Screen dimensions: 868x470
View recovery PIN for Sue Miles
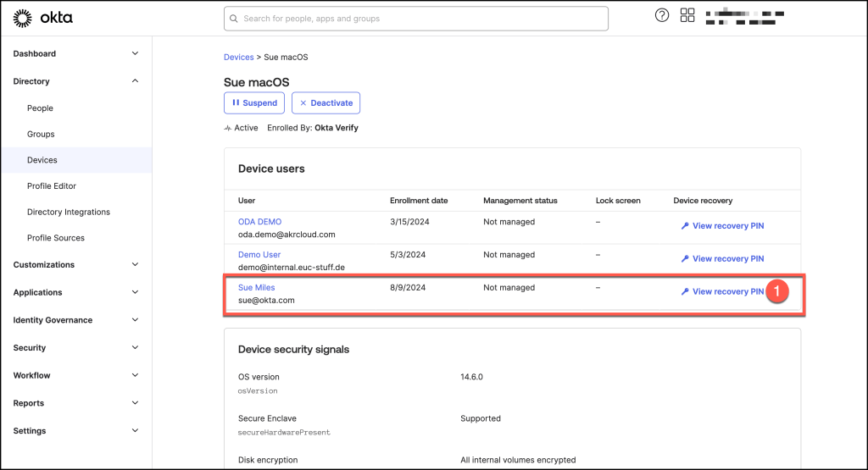coord(727,292)
